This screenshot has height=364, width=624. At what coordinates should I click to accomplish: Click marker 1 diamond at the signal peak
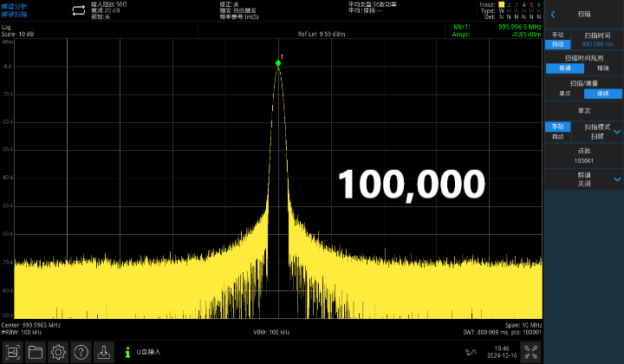(278, 63)
